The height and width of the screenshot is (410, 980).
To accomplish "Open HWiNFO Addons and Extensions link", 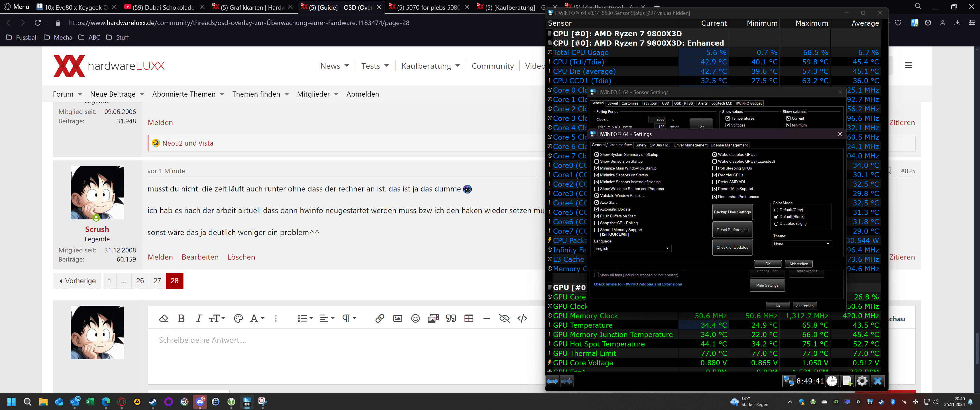I will tap(637, 284).
